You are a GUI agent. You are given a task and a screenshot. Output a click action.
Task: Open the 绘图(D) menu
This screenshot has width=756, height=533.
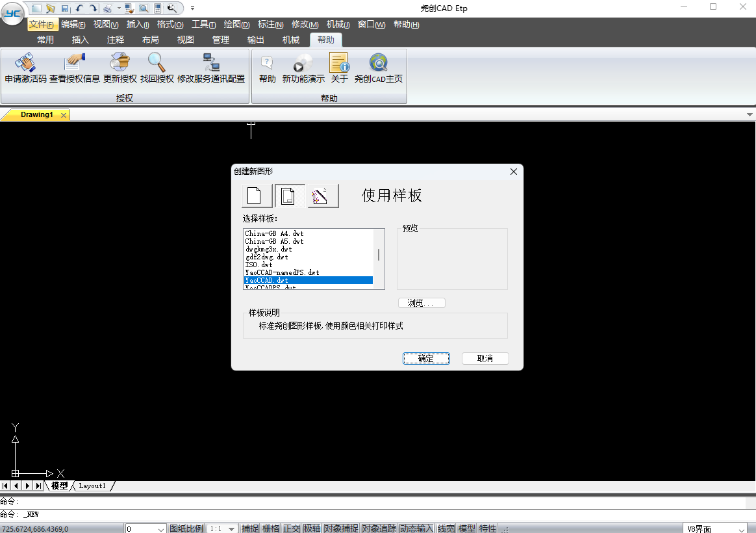point(236,25)
